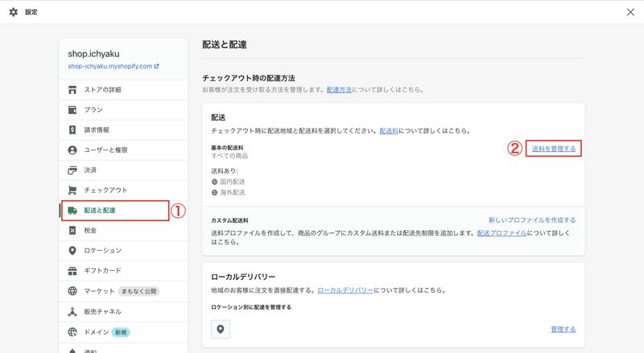Click the shop.ichyaku store name
The height and width of the screenshot is (353, 644).
(93, 54)
